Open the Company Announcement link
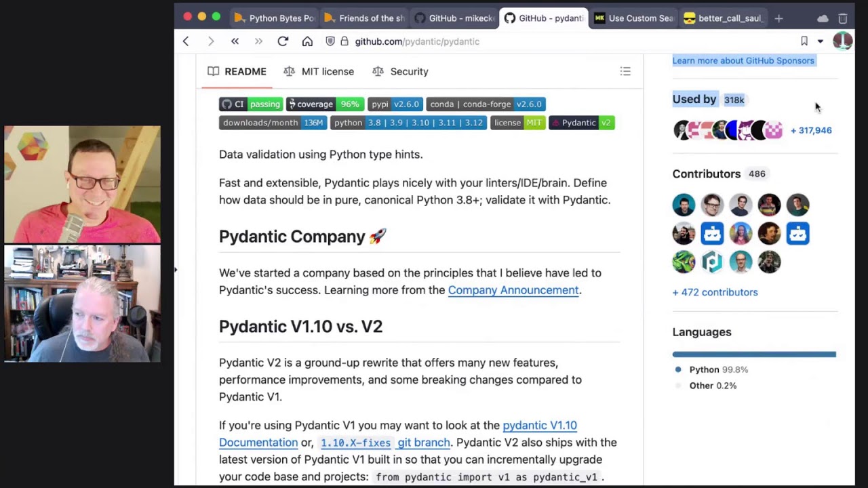 513,290
